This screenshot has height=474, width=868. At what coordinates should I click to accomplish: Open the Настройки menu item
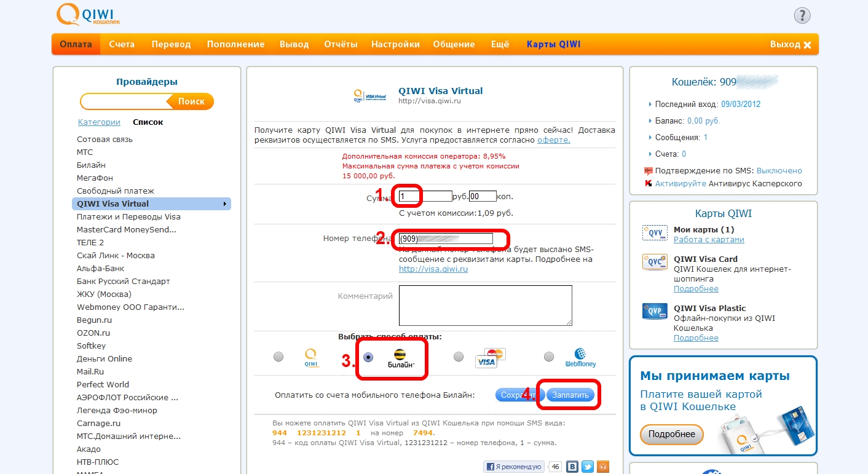click(395, 44)
